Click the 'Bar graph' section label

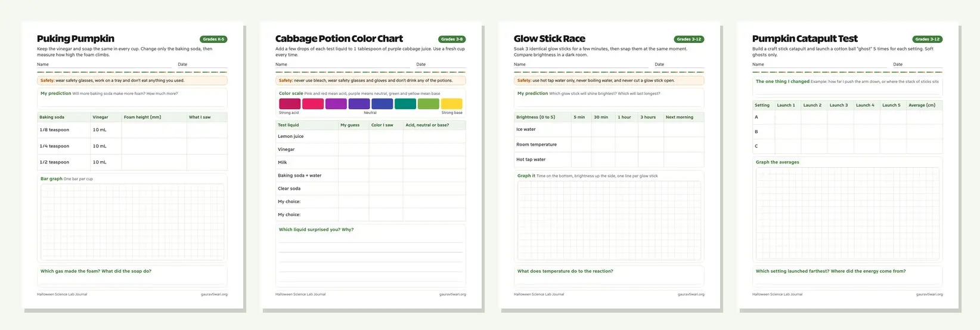tap(51, 179)
